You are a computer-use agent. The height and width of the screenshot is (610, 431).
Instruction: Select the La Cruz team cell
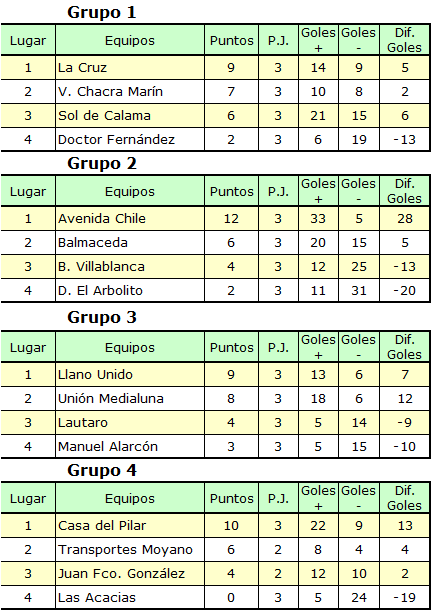[130, 68]
